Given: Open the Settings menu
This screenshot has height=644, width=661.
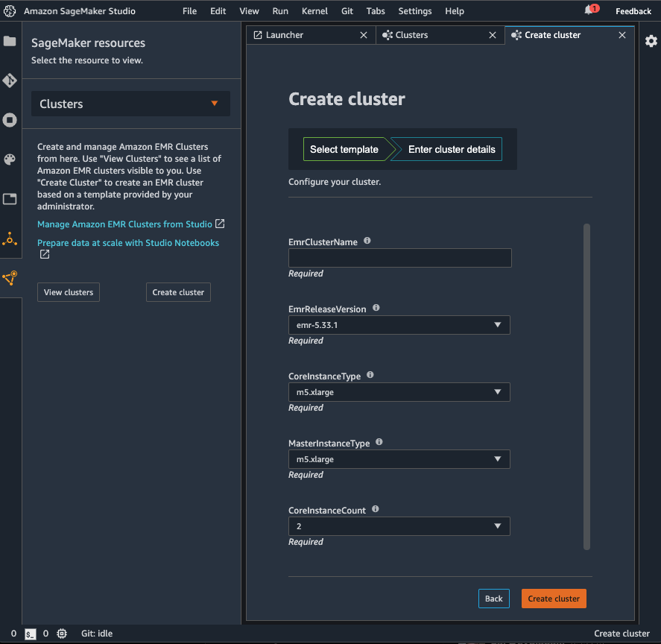Looking at the screenshot, I should [x=415, y=11].
